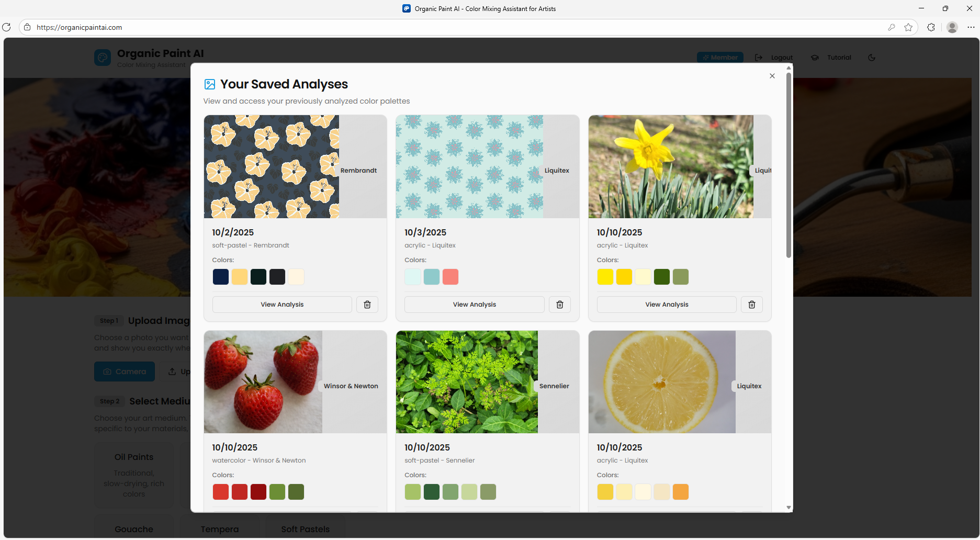Screen dimensions: 980x540
Task: Open the browser three-dot settings menu
Action: (972, 27)
